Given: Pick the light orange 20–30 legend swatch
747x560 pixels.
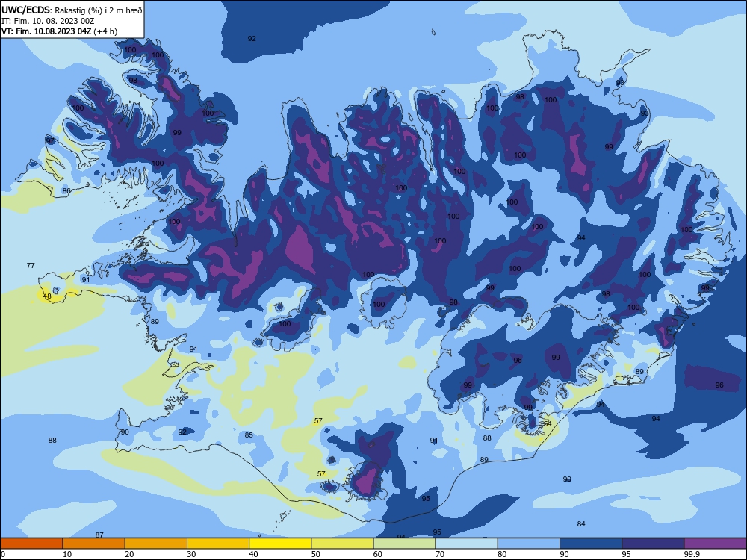Looking at the screenshot, I should [x=156, y=544].
